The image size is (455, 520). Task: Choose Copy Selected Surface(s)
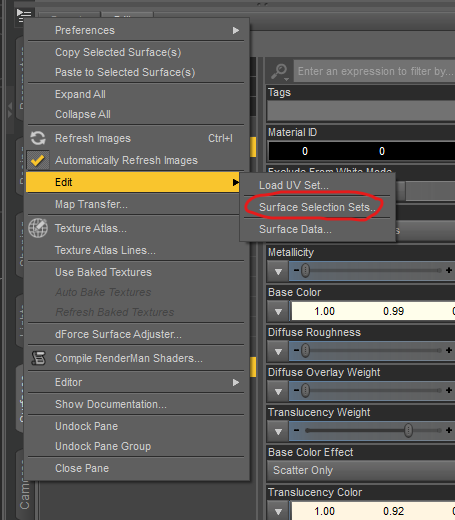[136, 52]
